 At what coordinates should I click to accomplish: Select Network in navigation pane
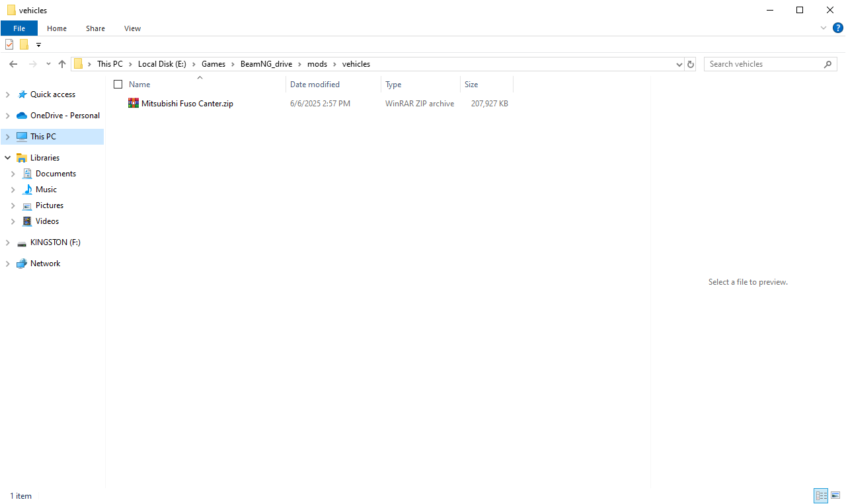[x=45, y=264]
